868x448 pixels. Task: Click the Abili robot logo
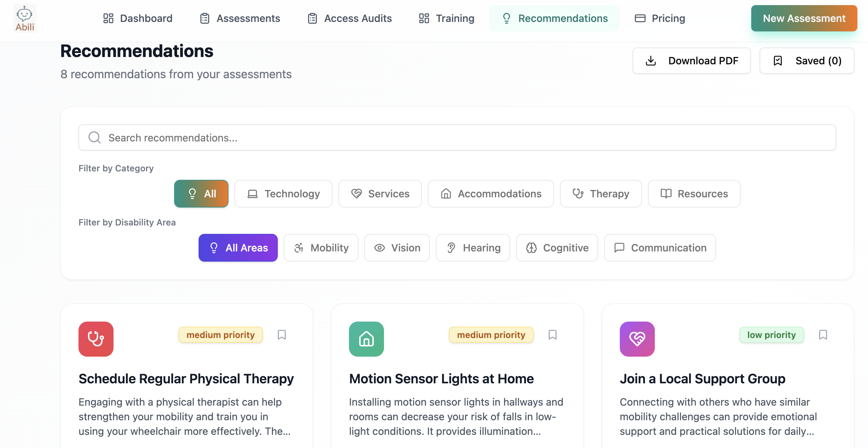pyautogui.click(x=25, y=18)
